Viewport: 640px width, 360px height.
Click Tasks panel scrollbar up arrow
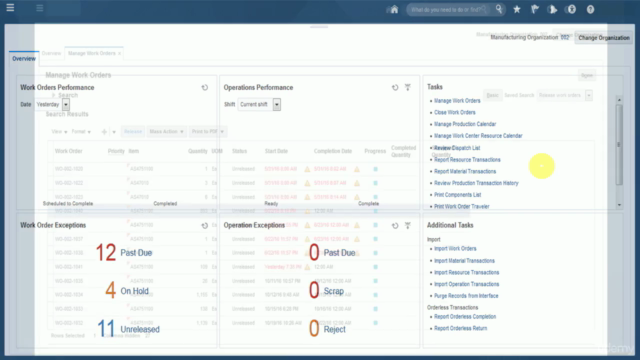pyautogui.click(x=619, y=100)
